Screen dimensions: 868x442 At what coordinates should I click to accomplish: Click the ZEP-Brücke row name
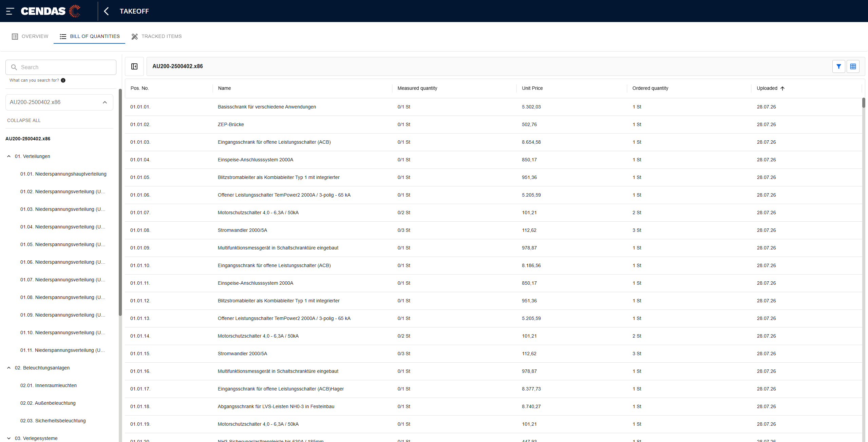click(231, 124)
